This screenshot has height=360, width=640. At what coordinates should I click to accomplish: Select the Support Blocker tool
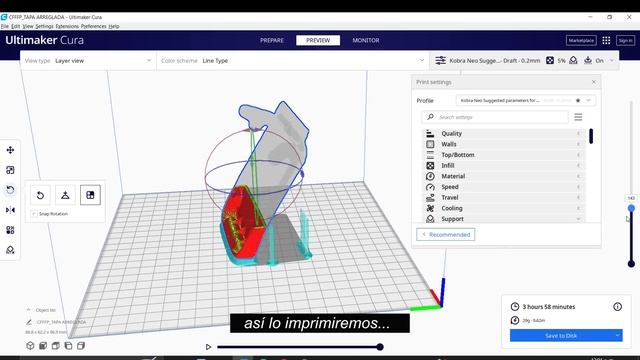coord(10,250)
